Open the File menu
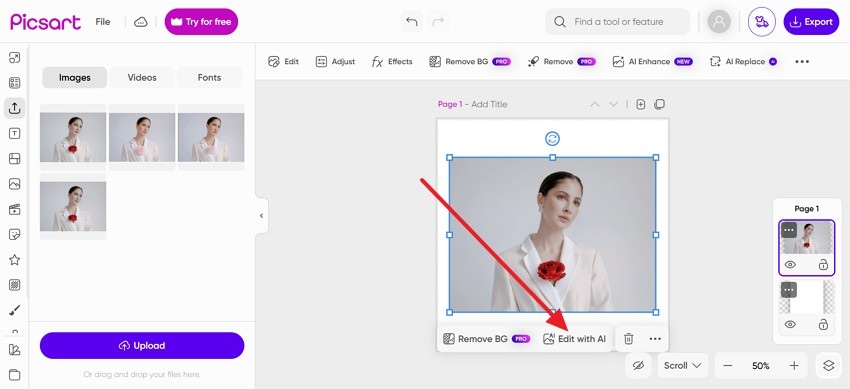This screenshot has height=389, width=850. (102, 22)
